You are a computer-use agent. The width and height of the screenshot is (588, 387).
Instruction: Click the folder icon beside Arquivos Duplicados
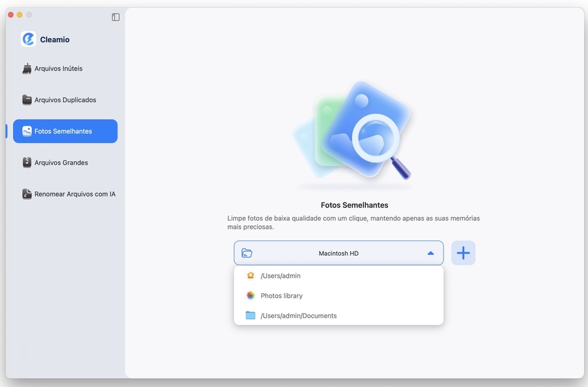point(26,100)
